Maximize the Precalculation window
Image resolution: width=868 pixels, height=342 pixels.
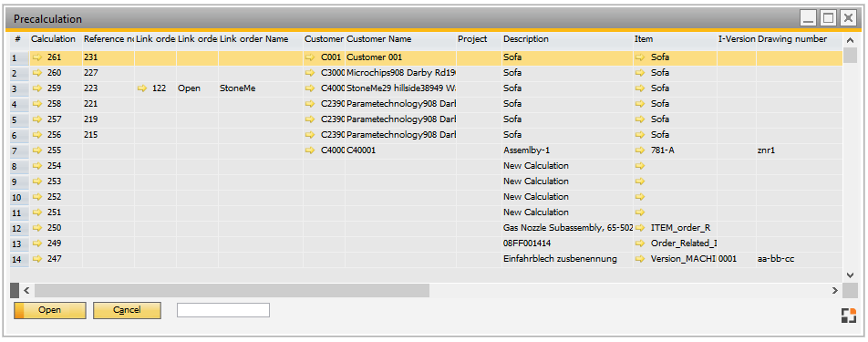tap(828, 18)
